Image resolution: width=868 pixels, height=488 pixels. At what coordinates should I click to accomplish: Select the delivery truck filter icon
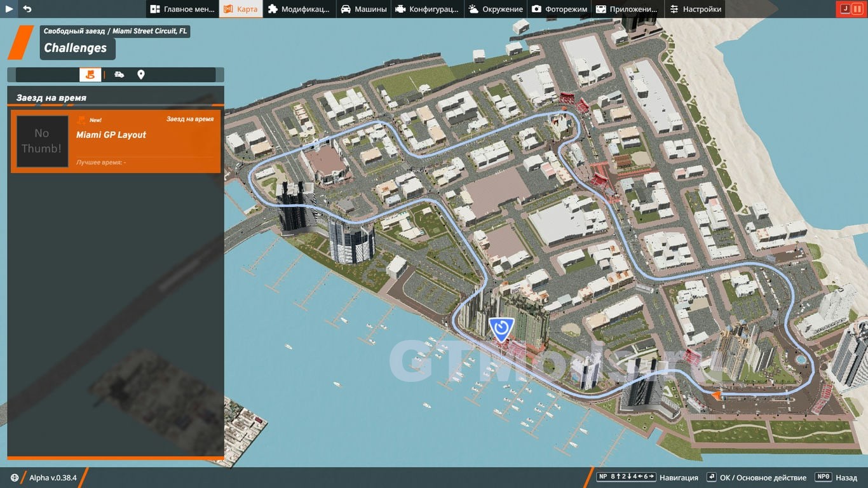(x=119, y=74)
